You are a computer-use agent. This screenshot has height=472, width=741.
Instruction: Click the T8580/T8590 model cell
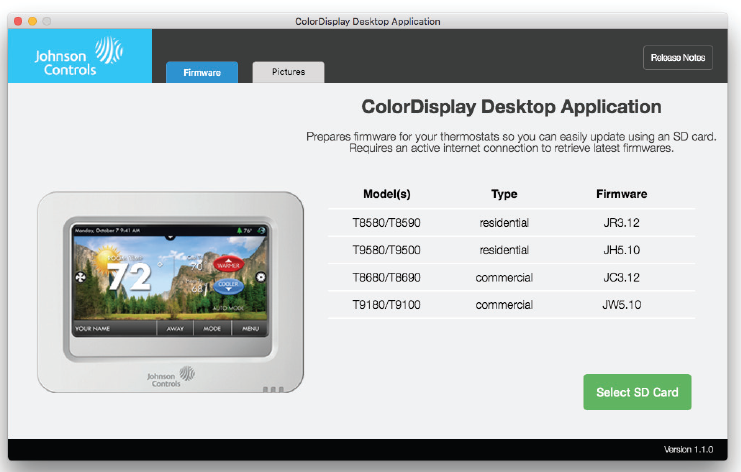point(386,223)
